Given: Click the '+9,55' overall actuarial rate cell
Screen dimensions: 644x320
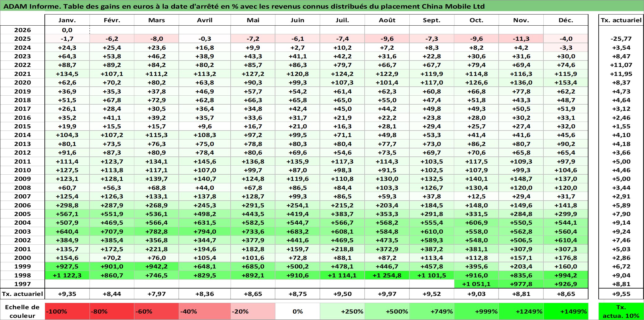Looking at the screenshot, I should [621, 294].
